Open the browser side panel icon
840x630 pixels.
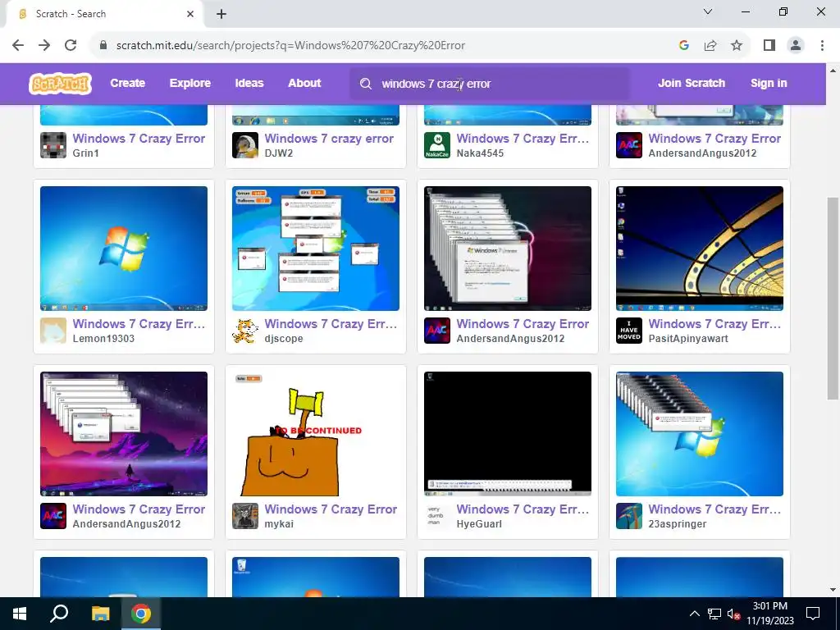point(769,45)
